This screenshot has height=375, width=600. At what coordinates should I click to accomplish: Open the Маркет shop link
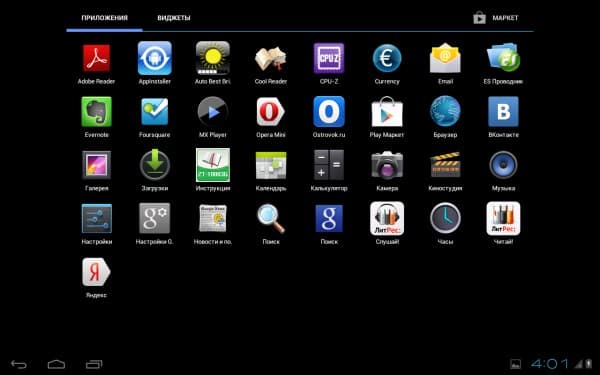pos(496,18)
